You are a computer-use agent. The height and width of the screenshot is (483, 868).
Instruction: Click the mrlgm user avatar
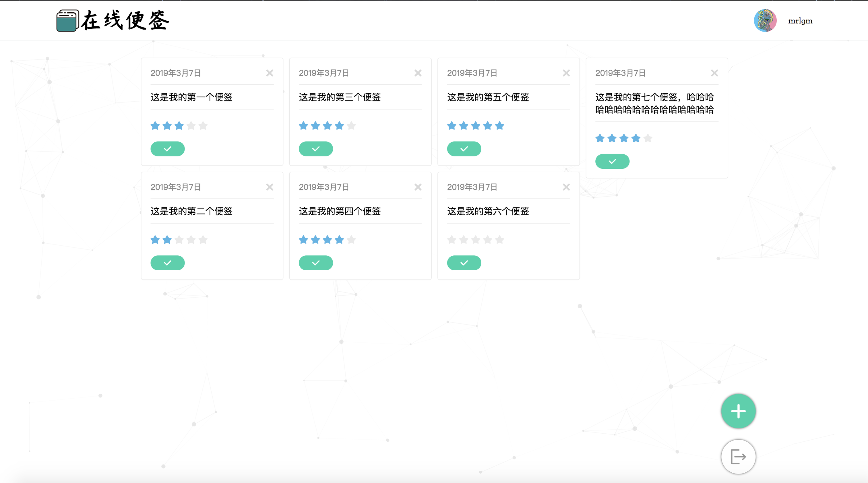(x=765, y=21)
